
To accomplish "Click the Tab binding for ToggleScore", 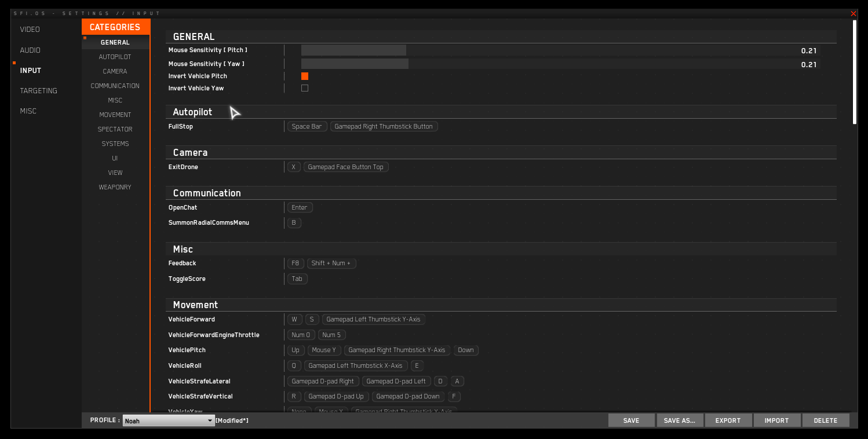I will (x=297, y=279).
